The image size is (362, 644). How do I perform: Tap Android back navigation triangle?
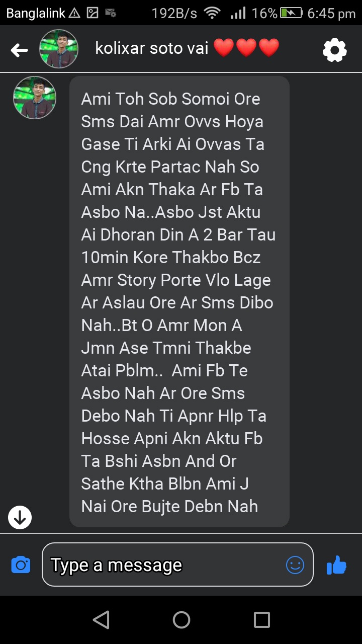[101, 620]
